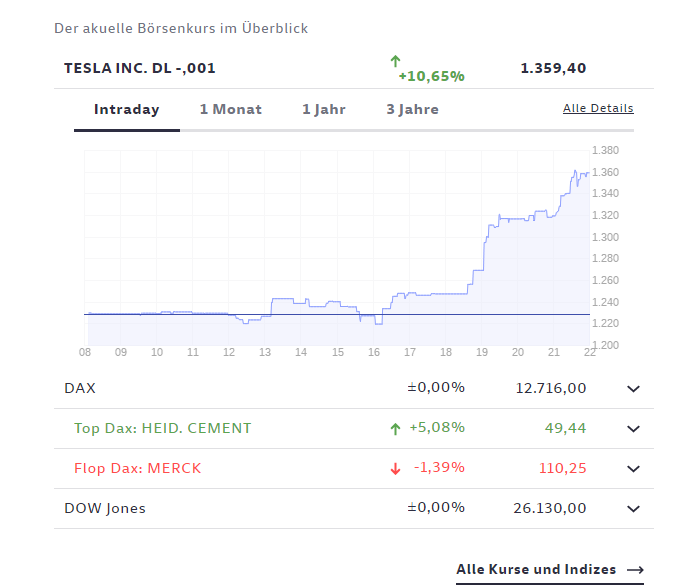
Task: Open the Alle Details link
Action: pos(598,108)
